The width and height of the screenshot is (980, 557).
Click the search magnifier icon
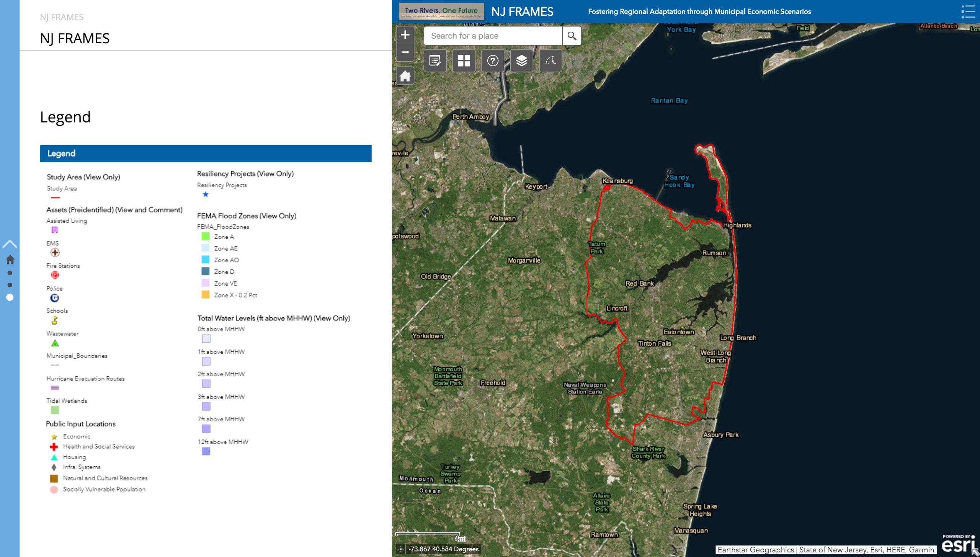pyautogui.click(x=572, y=36)
